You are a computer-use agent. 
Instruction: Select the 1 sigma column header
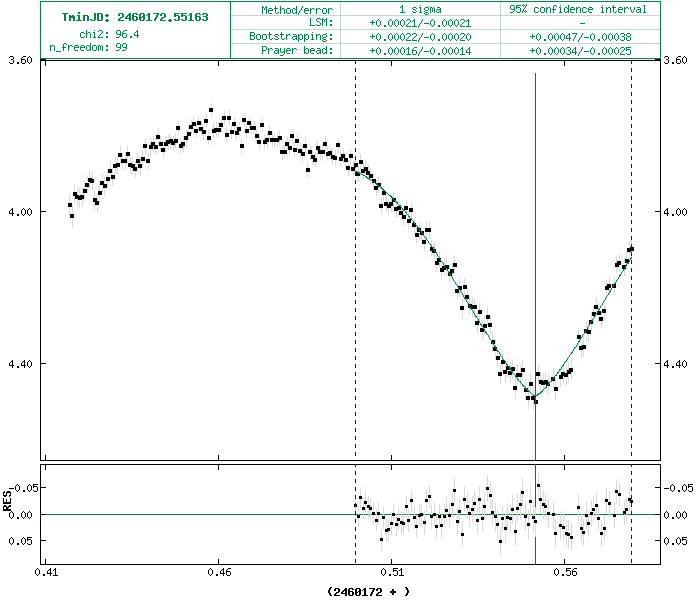tap(413, 9)
